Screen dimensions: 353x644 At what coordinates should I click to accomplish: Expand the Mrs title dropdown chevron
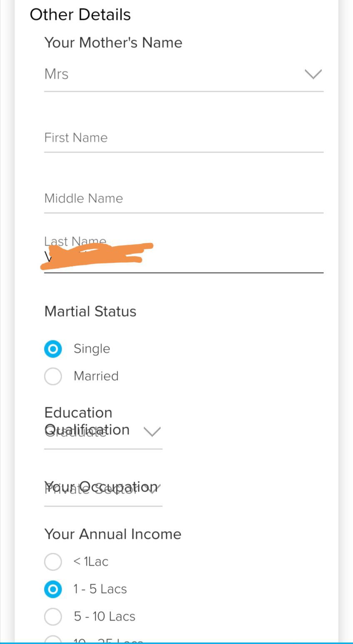(x=313, y=74)
